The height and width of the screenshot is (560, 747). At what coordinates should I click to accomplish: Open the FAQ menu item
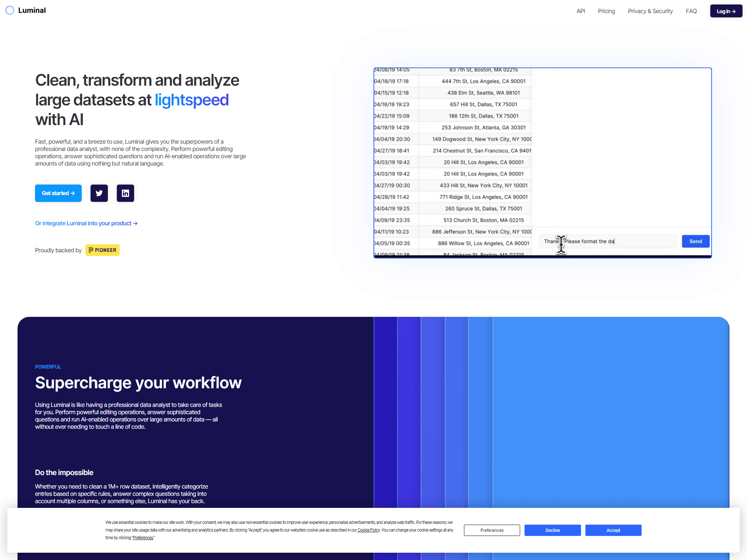tap(691, 11)
